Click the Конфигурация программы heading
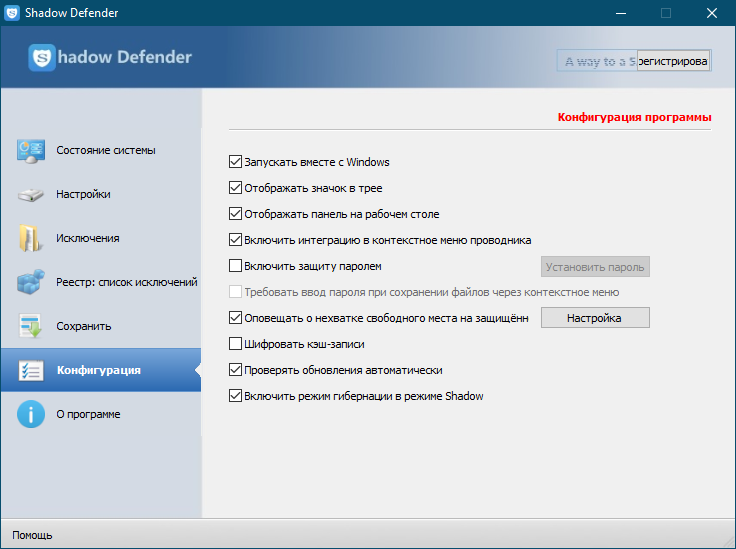The image size is (736, 549). (634, 117)
